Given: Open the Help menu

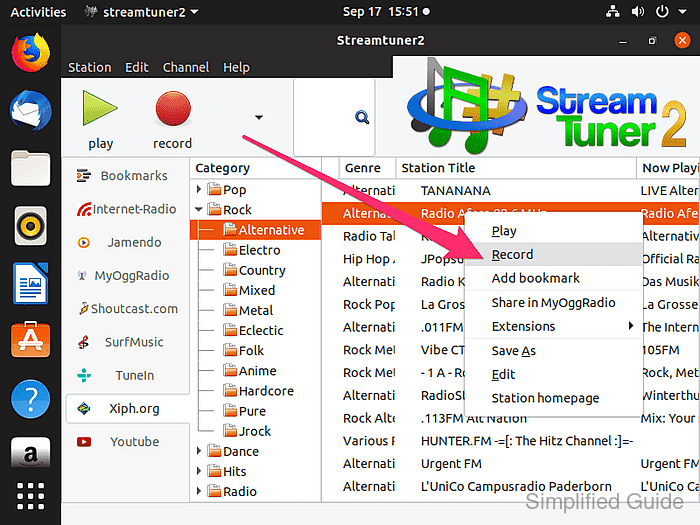Looking at the screenshot, I should [236, 67].
